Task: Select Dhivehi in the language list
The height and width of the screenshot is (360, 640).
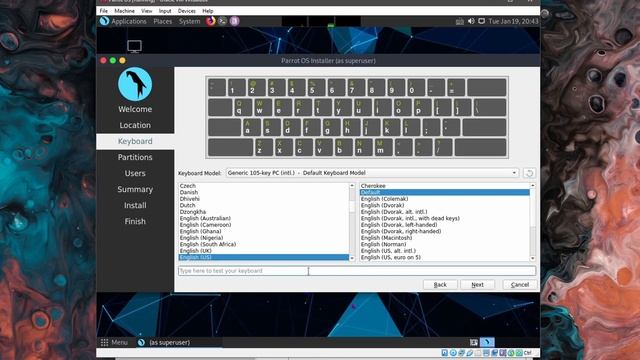Action: pyautogui.click(x=264, y=199)
